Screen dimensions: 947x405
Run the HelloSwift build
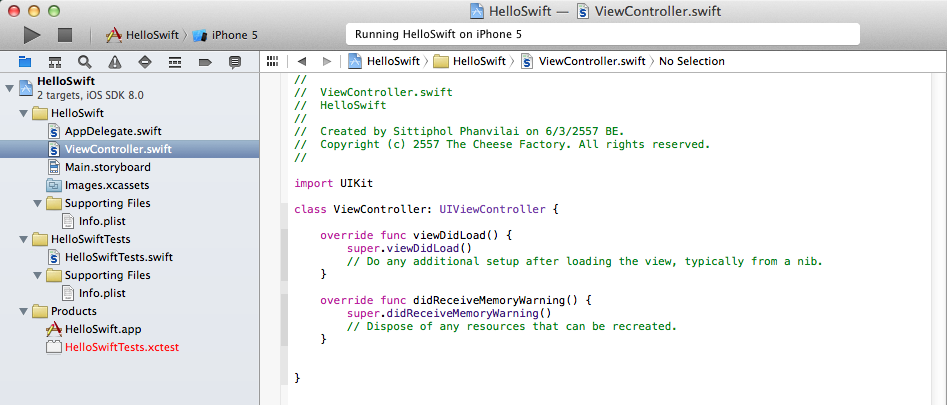[32, 35]
